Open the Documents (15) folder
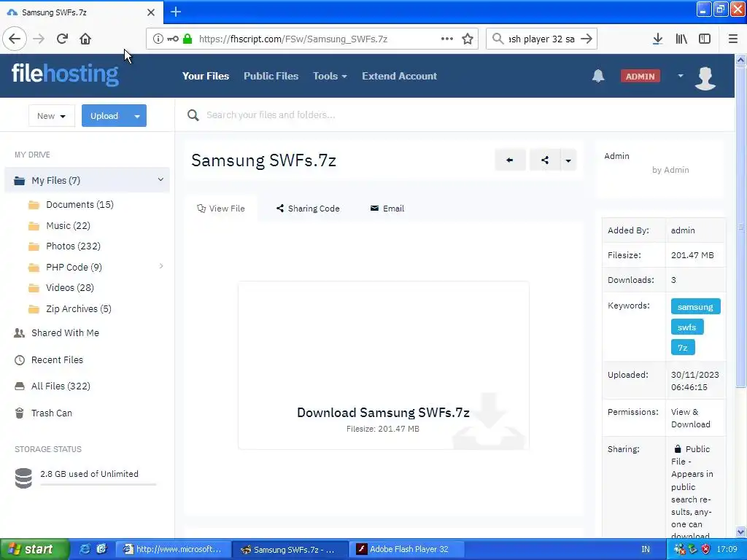 click(80, 205)
